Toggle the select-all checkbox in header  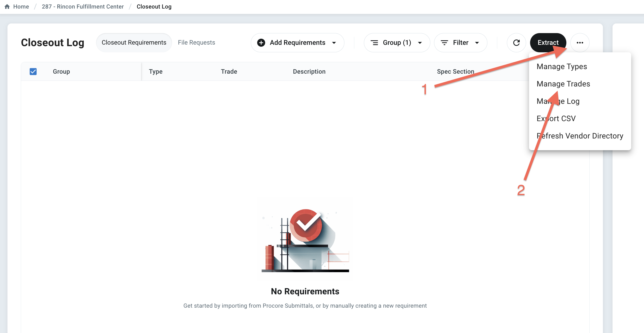(33, 72)
